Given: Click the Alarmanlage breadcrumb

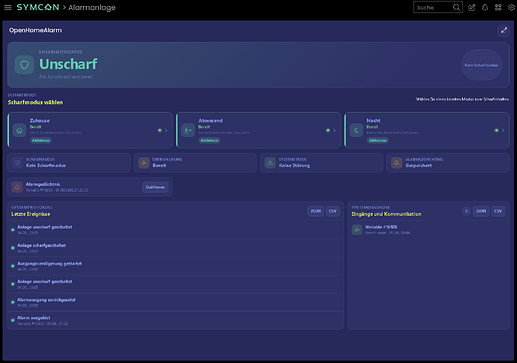Looking at the screenshot, I should (92, 7).
